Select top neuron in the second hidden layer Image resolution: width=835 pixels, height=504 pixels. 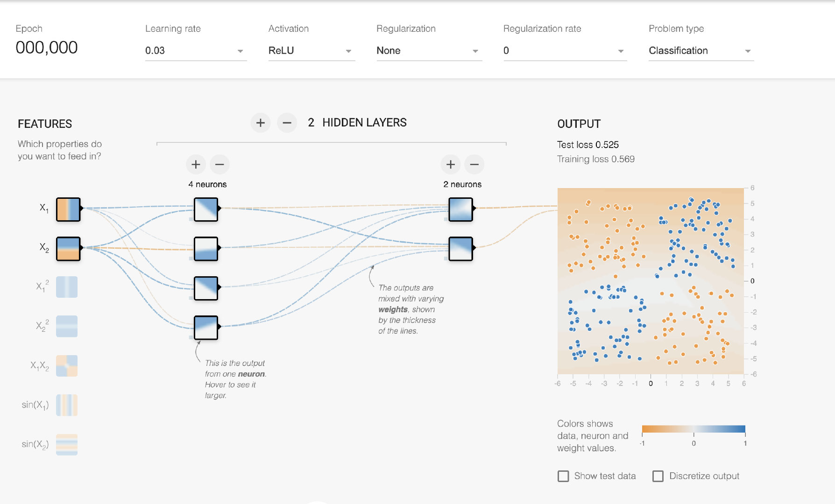(461, 209)
